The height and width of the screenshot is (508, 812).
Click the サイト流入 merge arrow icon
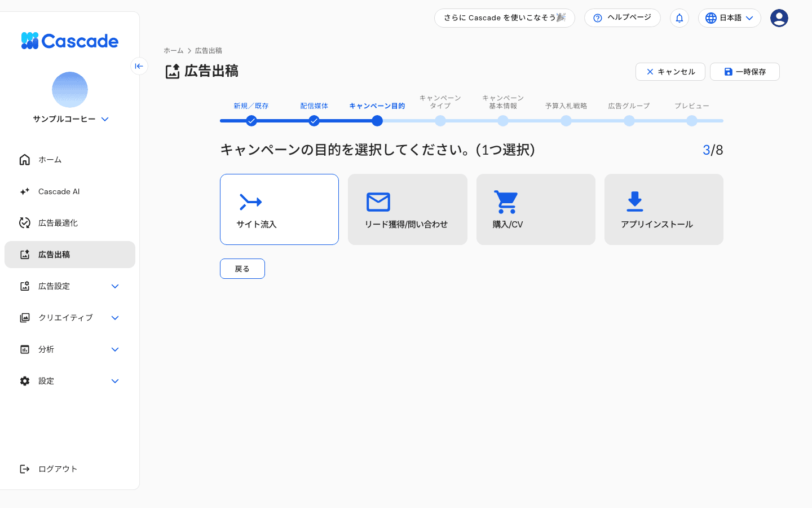click(x=250, y=202)
